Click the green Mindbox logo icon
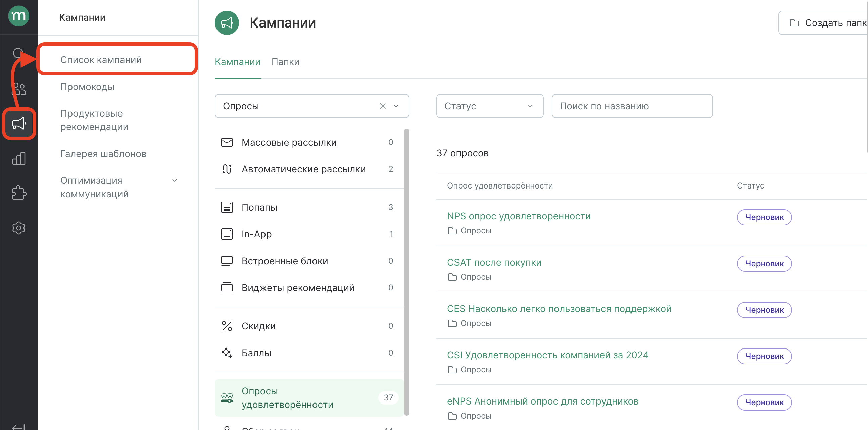The image size is (868, 430). pyautogui.click(x=18, y=16)
